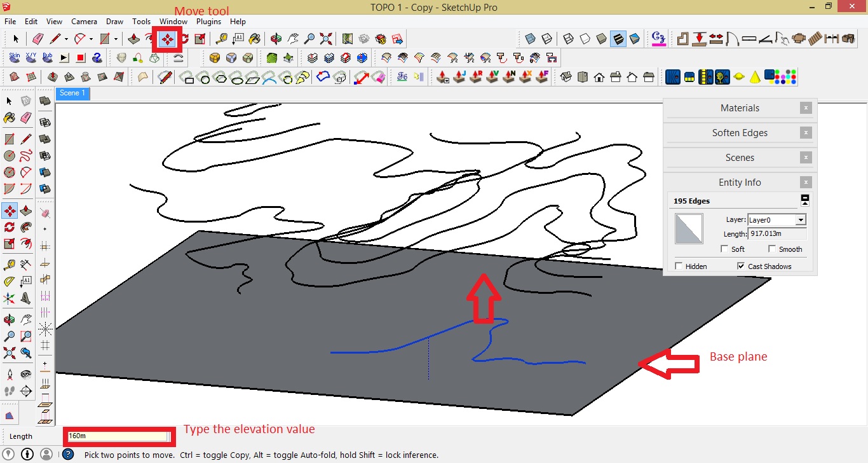Click the Length input field showing 160m
Viewport: 868px width, 463px height.
(118, 436)
